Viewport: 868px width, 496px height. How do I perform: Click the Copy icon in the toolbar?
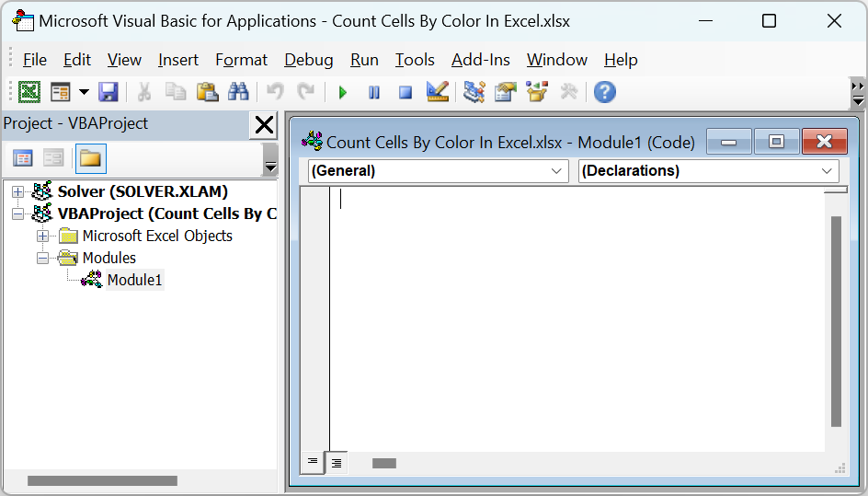click(176, 92)
